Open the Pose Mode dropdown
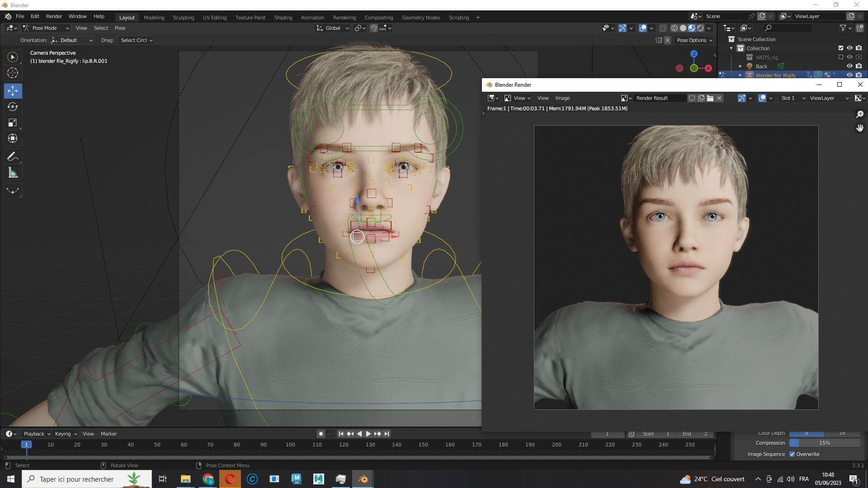 click(x=46, y=28)
